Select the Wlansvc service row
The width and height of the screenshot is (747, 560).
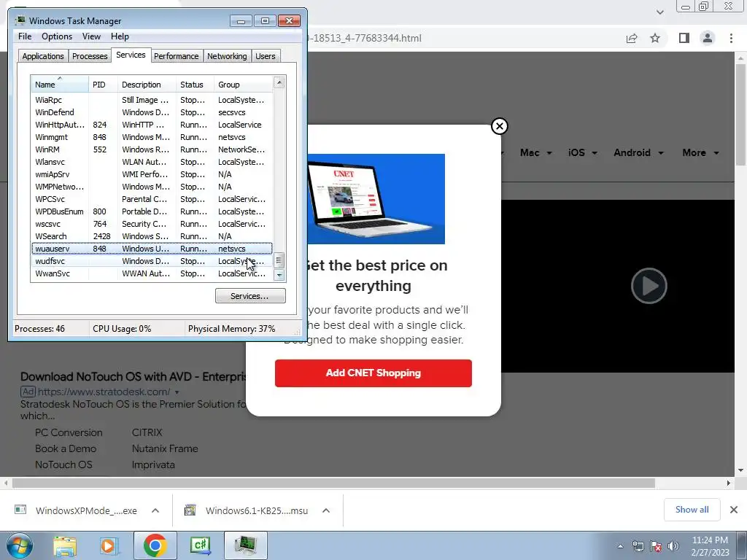point(152,162)
